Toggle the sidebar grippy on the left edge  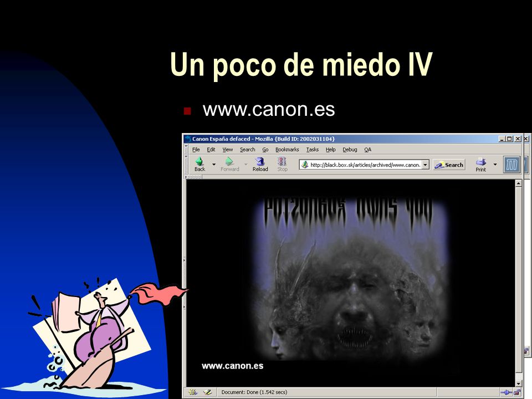(184, 284)
